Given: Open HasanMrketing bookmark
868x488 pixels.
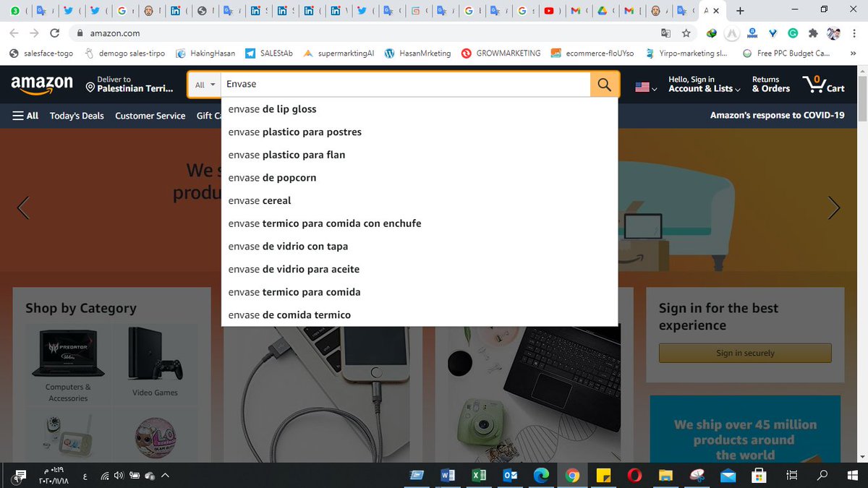Looking at the screenshot, I should [418, 53].
